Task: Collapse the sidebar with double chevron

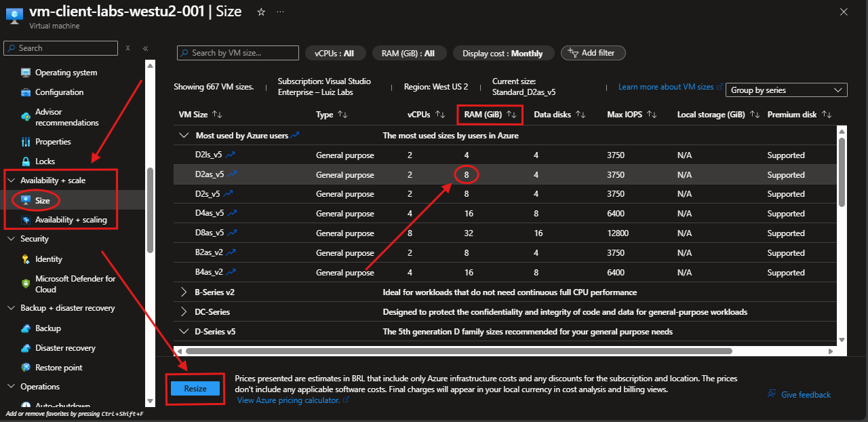Action: pyautogui.click(x=145, y=48)
